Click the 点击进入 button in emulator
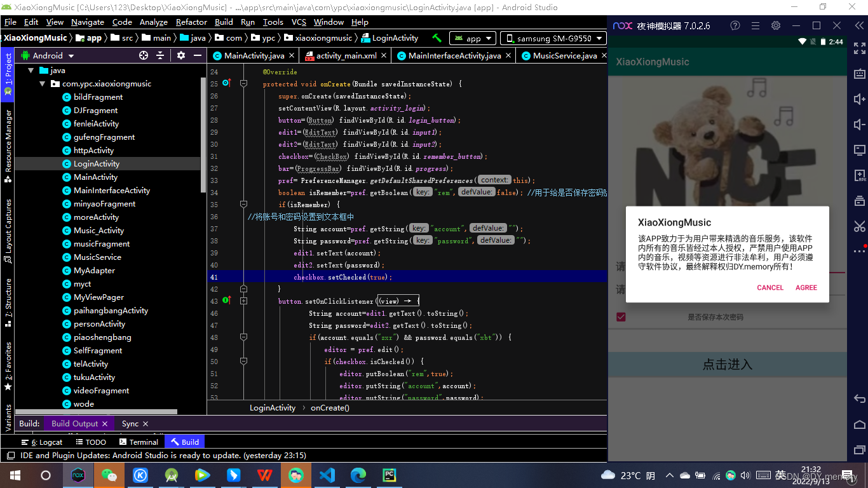The width and height of the screenshot is (868, 488). pyautogui.click(x=727, y=365)
